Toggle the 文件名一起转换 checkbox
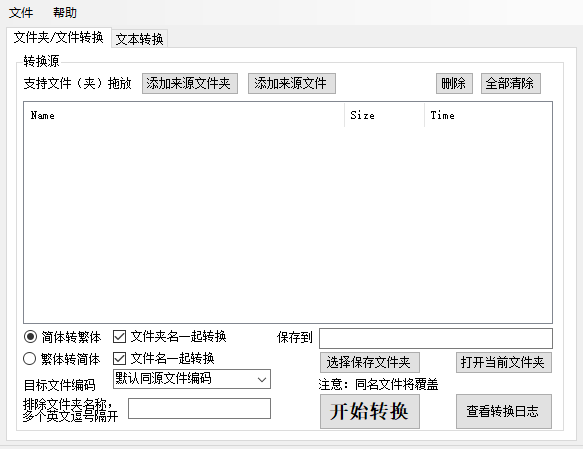The image size is (583, 449). [x=164, y=359]
